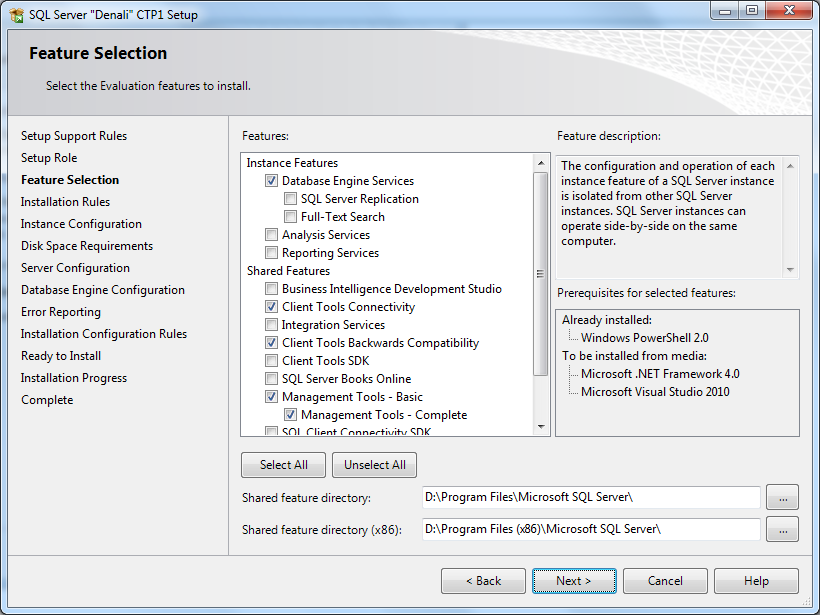820x615 pixels.
Task: Click the SQL Server setup title bar icon
Action: click(17, 15)
